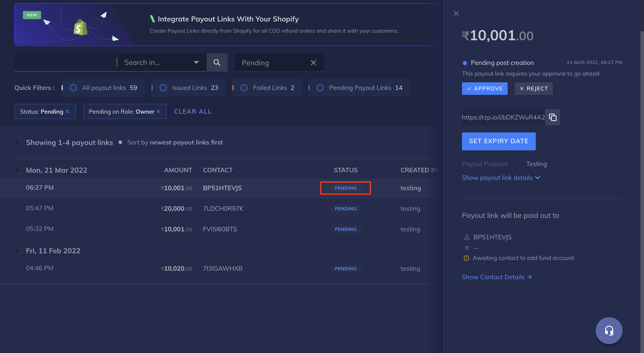The image size is (644, 353).
Task: Select the All payout links radio filter
Action: coord(73,88)
